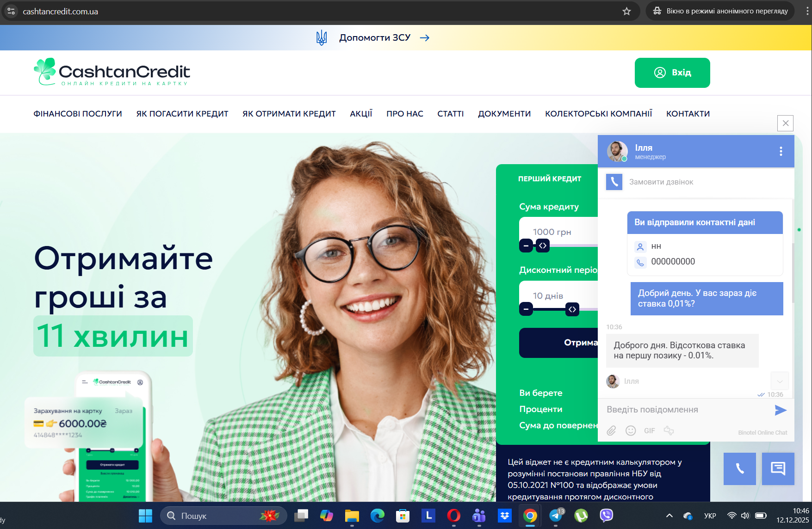Open КОЛЕКТОРСЬКІ КОМПАНІЇ menu item
The image size is (812, 529).
[x=599, y=114]
